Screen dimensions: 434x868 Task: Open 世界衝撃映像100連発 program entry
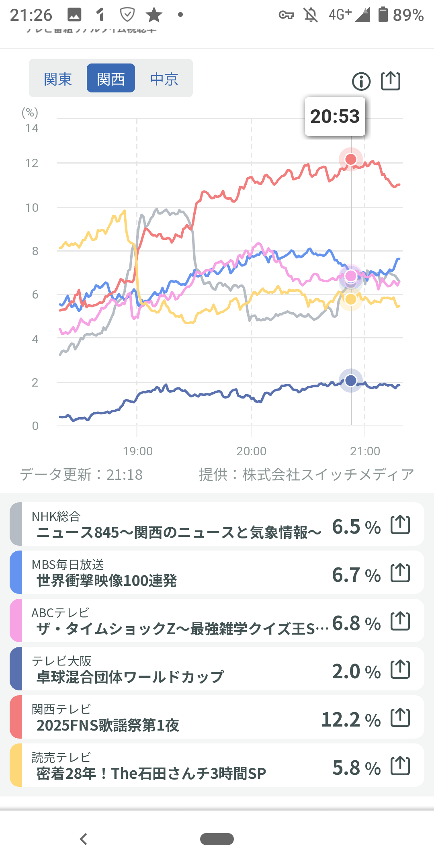coord(106,581)
